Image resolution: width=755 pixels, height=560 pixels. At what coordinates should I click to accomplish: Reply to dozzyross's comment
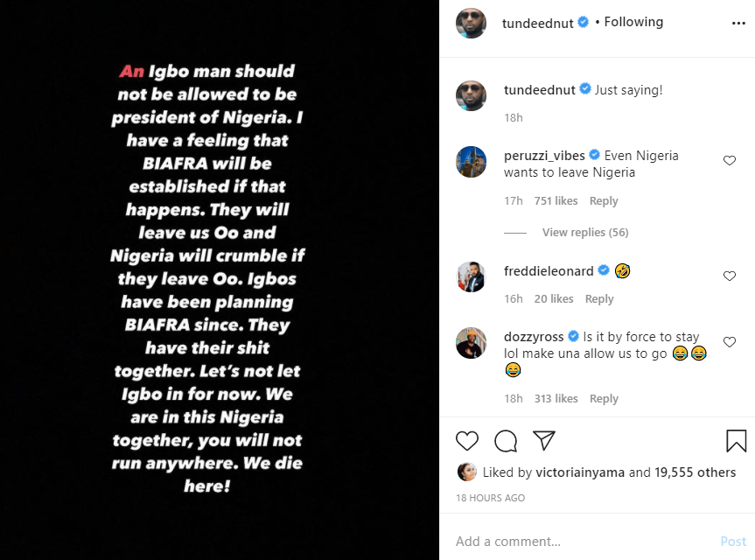604,399
